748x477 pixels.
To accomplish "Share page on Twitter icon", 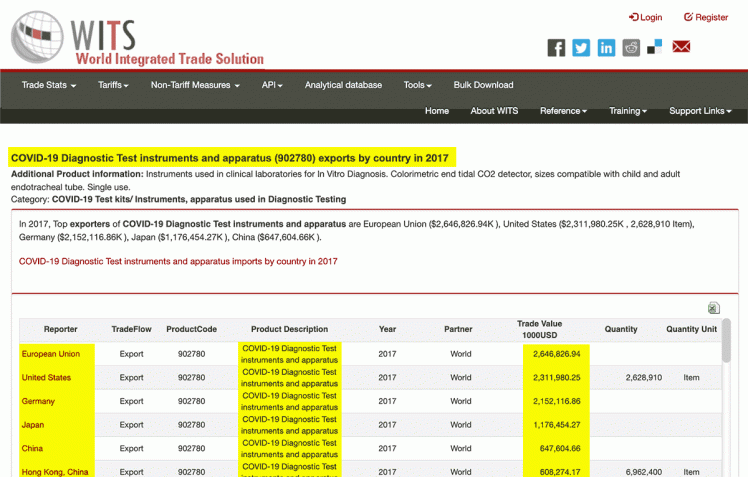I will click(581, 48).
